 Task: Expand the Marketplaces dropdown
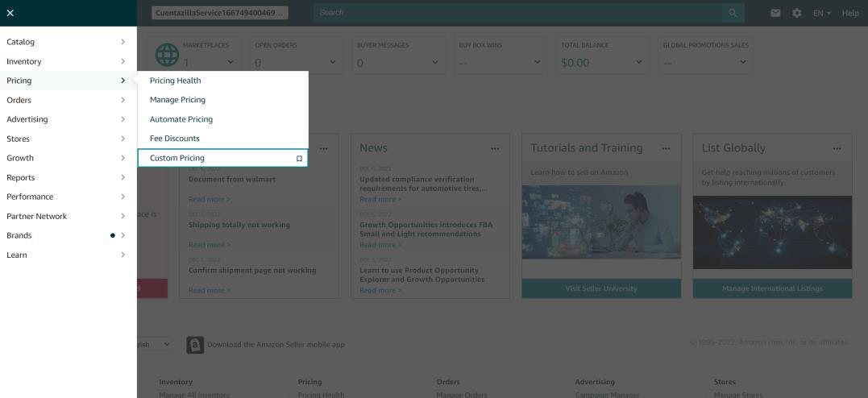[x=230, y=62]
